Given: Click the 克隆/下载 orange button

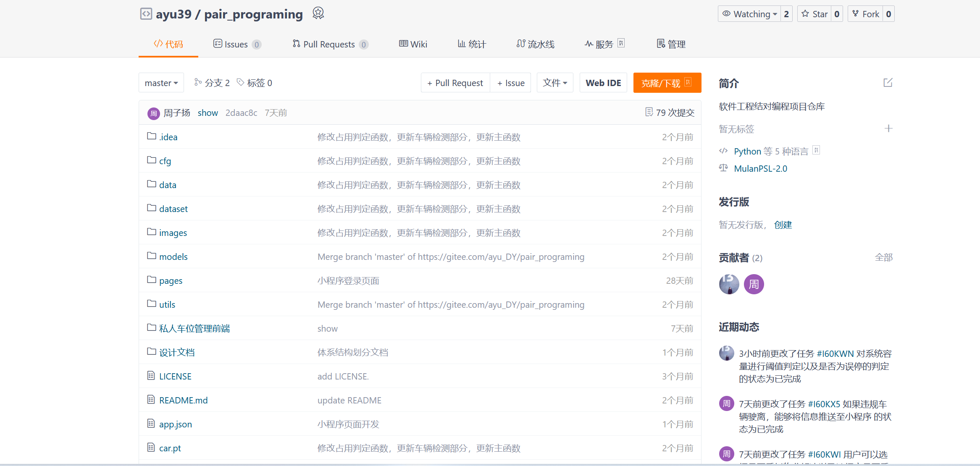Looking at the screenshot, I should point(667,83).
